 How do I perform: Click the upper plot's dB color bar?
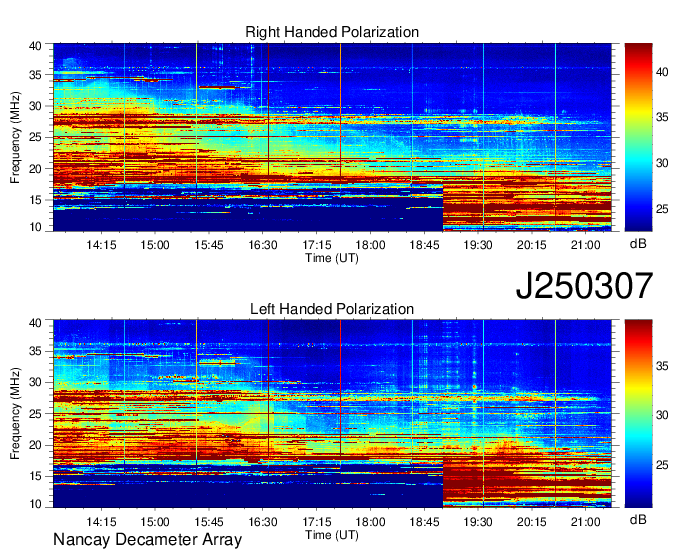point(638,137)
